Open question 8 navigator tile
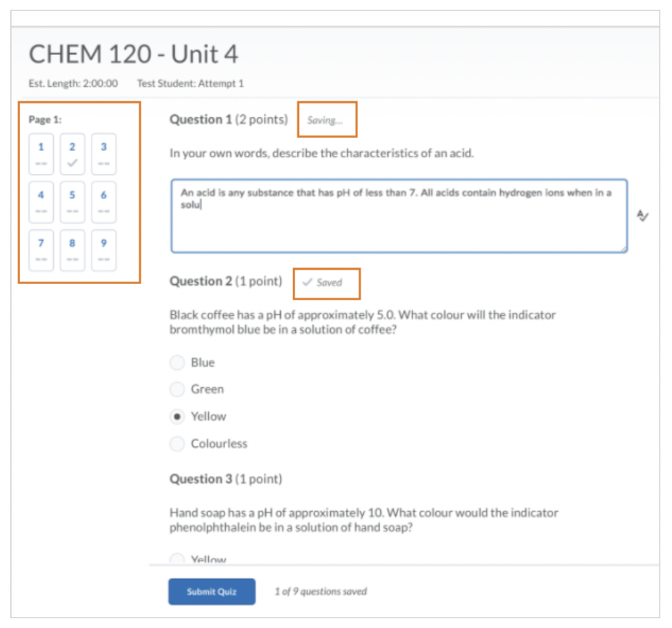The width and height of the screenshot is (672, 628). (x=72, y=250)
